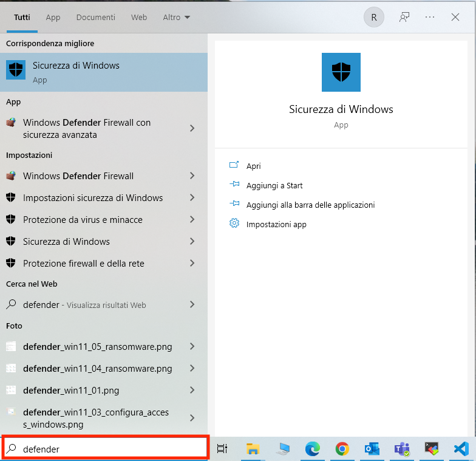Viewport: 476px width, 461px height.
Task: Expand arrow for defender web results
Action: 192,305
